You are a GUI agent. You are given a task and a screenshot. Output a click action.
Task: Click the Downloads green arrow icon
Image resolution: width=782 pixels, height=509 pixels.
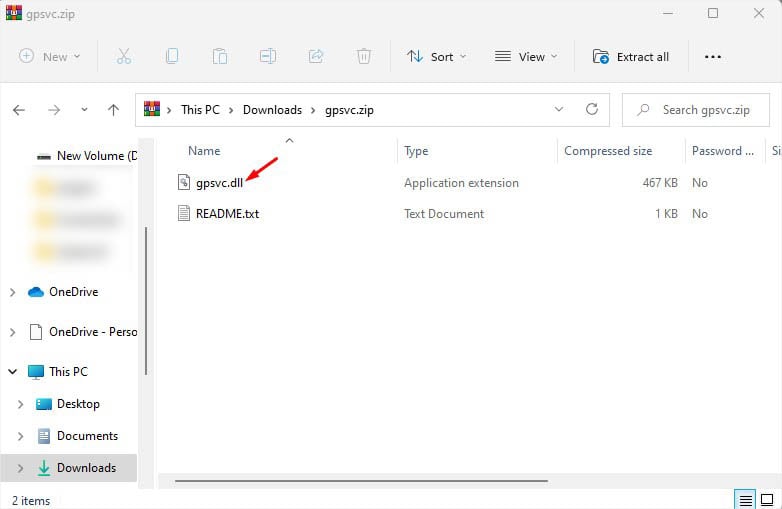(x=44, y=468)
